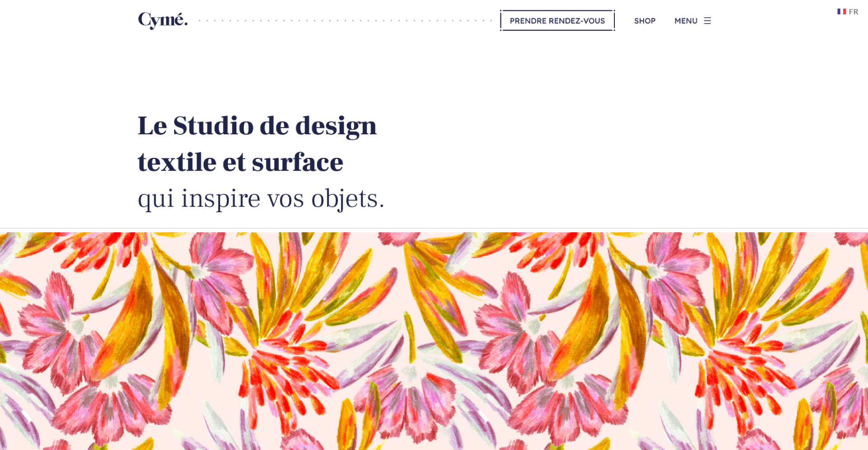Click the text 'qui inspire vos objets.'
The width and height of the screenshot is (868, 450).
tap(261, 199)
